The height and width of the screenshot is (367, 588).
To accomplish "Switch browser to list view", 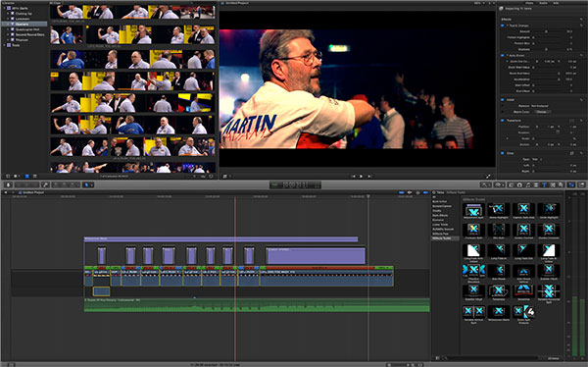I will (35, 176).
